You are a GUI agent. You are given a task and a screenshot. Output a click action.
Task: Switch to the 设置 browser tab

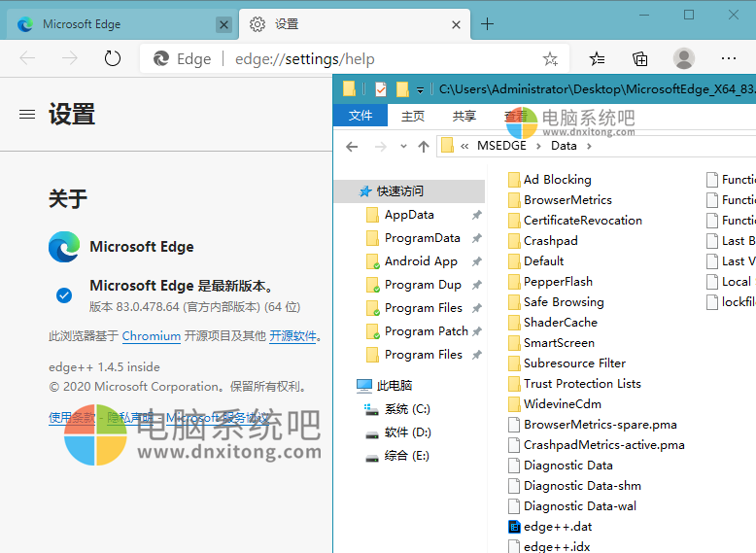click(355, 24)
